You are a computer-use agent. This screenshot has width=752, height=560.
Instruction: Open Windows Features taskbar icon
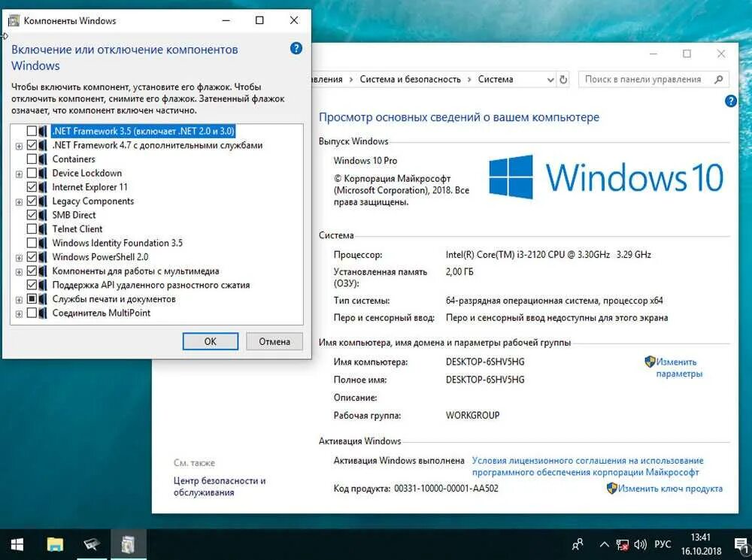pyautogui.click(x=128, y=544)
